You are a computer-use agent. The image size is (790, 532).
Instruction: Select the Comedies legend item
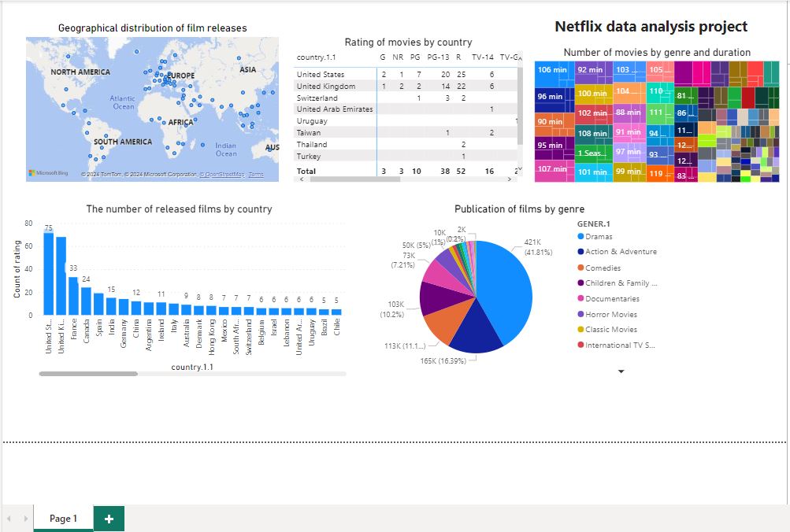pos(599,268)
